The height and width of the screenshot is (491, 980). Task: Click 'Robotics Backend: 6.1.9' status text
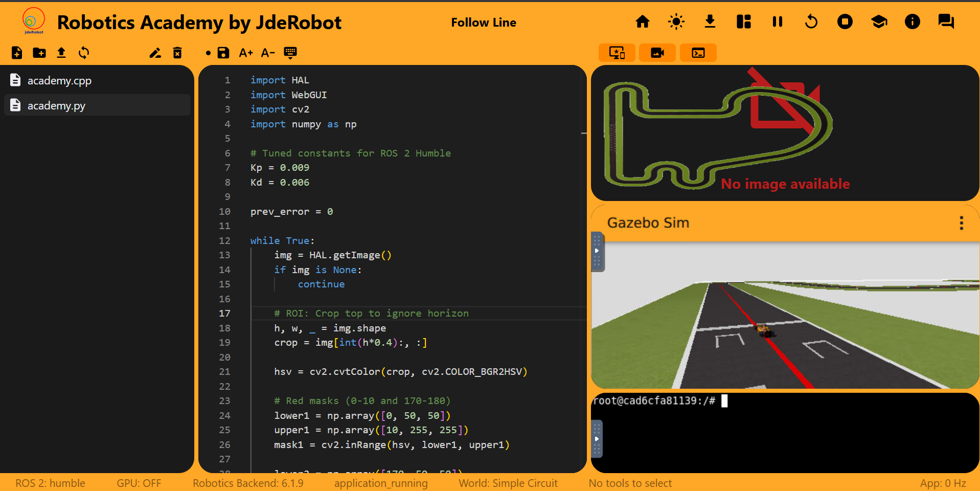(248, 483)
